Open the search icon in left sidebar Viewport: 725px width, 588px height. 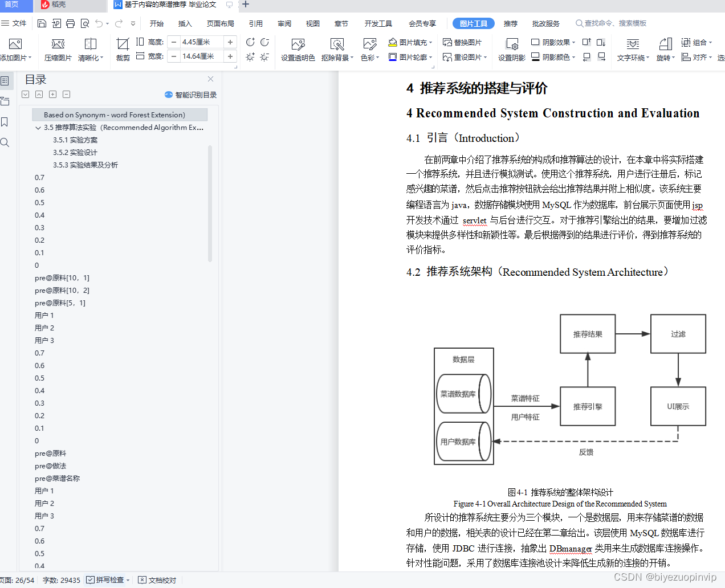(5, 142)
